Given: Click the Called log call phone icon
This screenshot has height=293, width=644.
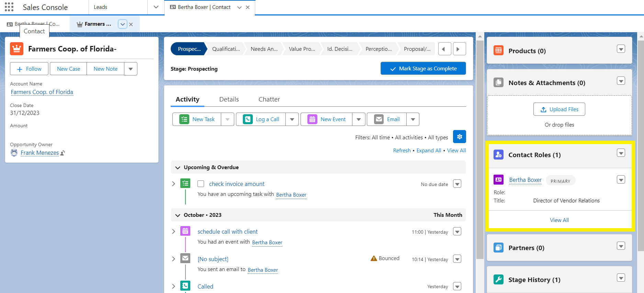Looking at the screenshot, I should [x=185, y=286].
